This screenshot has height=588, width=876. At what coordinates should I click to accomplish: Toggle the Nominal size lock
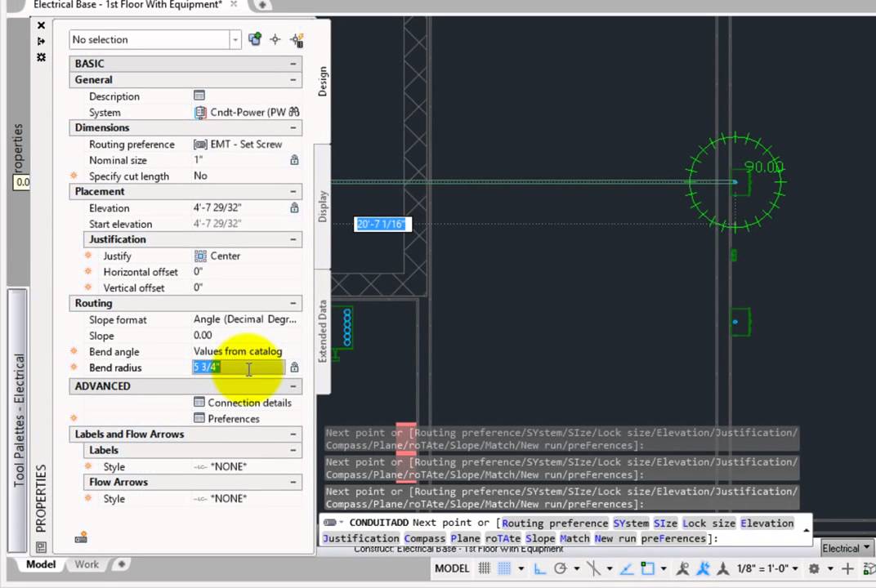294,160
